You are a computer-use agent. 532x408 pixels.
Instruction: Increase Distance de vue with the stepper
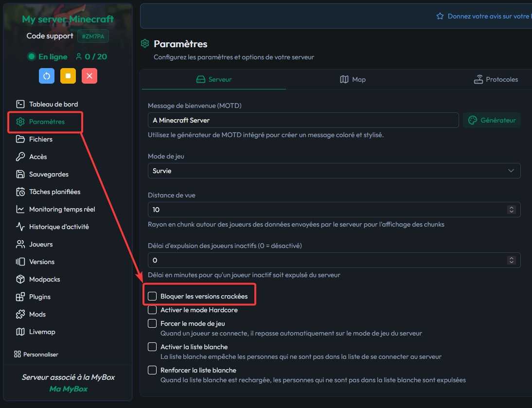pos(511,208)
